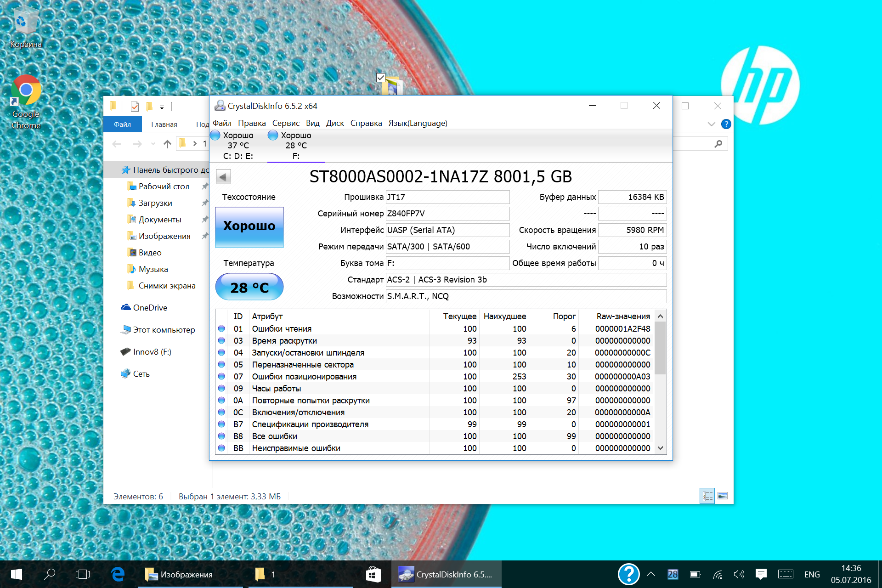Open the Правка menu
882x588 pixels.
[252, 123]
